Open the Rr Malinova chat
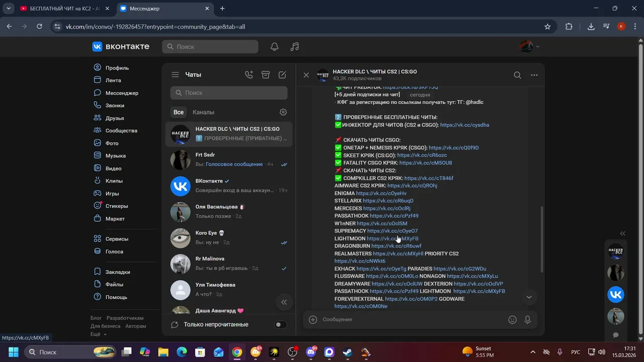Screen dimensions: 644x362 229,264
